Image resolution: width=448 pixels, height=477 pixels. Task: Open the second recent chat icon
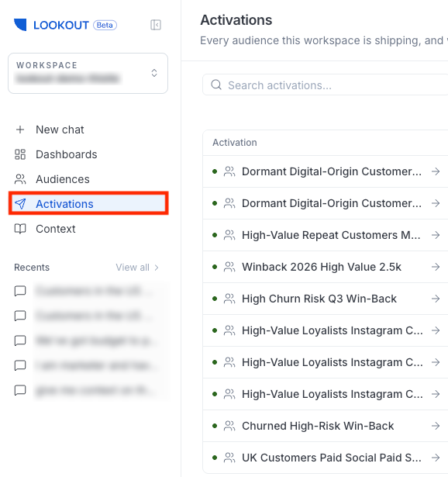coord(20,316)
